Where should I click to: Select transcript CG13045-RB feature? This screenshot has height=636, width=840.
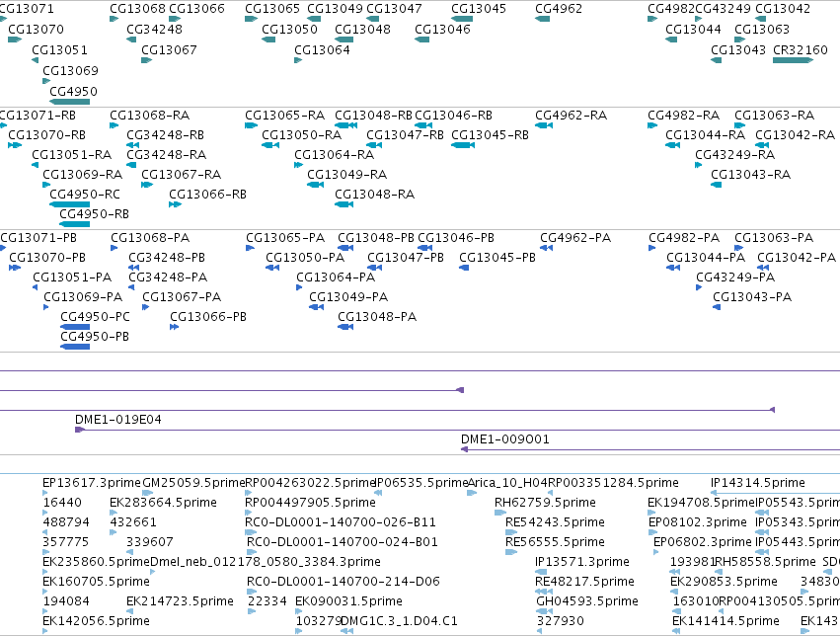coord(463,144)
